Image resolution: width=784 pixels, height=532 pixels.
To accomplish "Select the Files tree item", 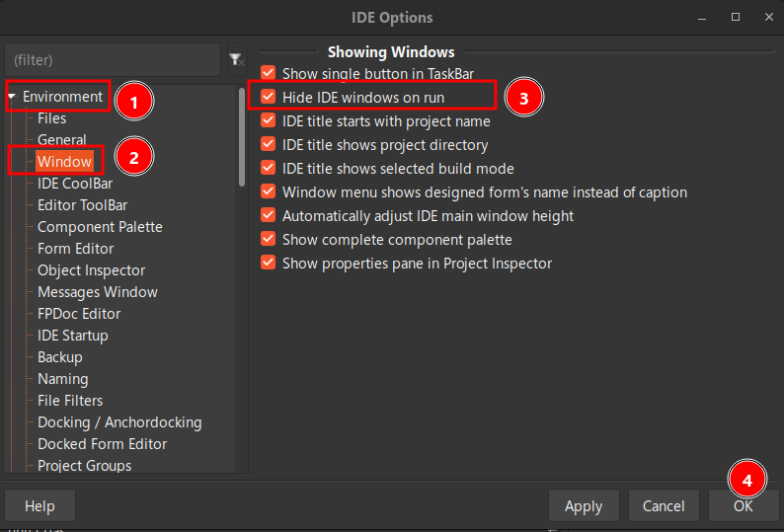I will click(x=52, y=118).
